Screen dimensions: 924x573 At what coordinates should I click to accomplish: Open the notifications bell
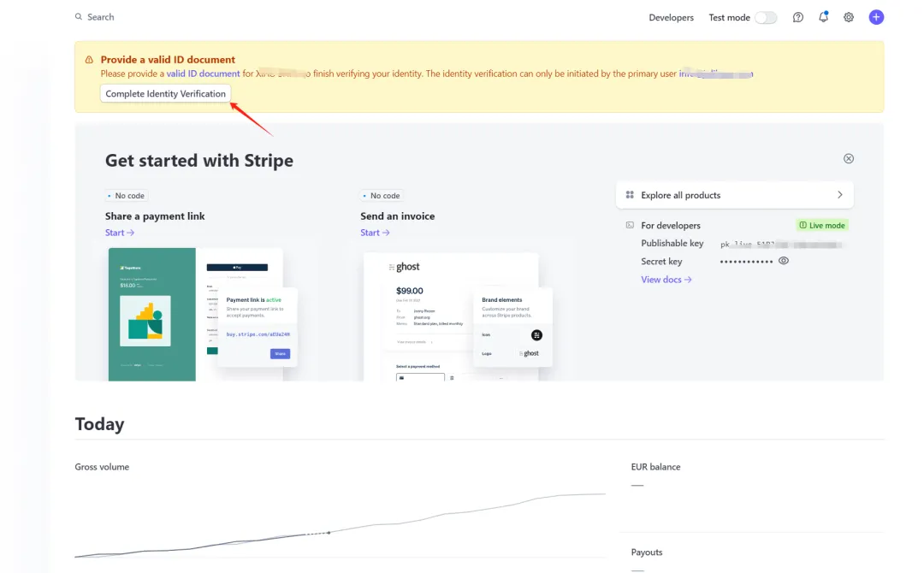click(823, 17)
